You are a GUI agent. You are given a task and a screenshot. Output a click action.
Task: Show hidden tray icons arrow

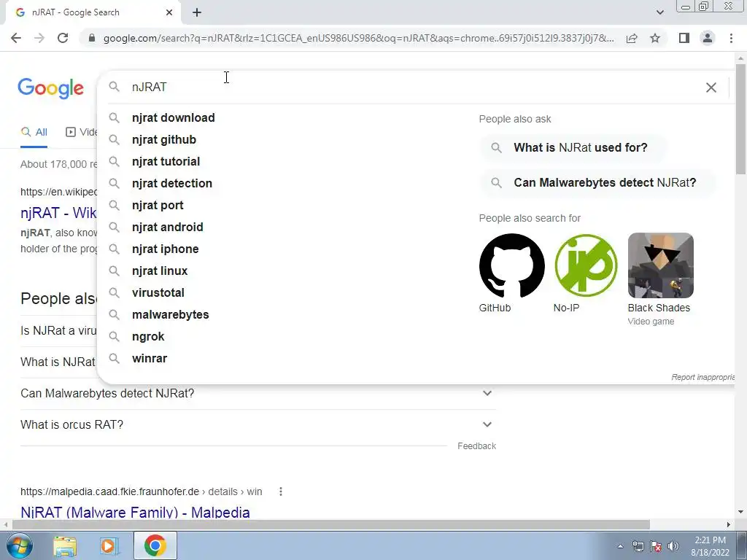click(x=620, y=546)
